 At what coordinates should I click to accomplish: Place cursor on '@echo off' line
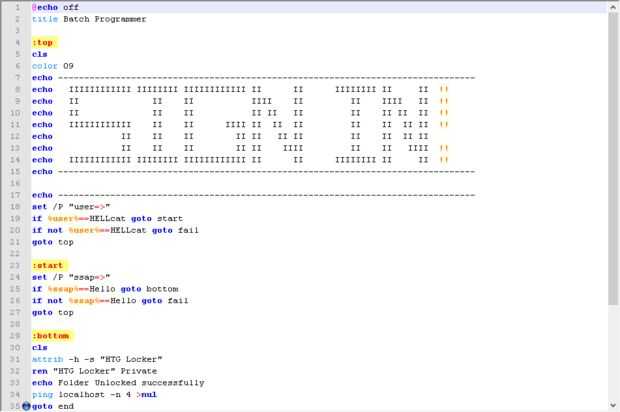(x=55, y=8)
